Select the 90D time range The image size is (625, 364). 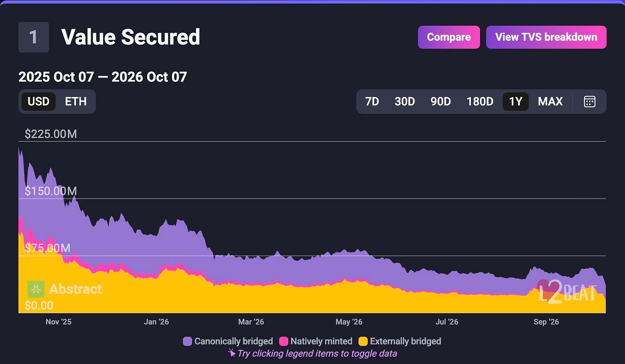point(440,102)
